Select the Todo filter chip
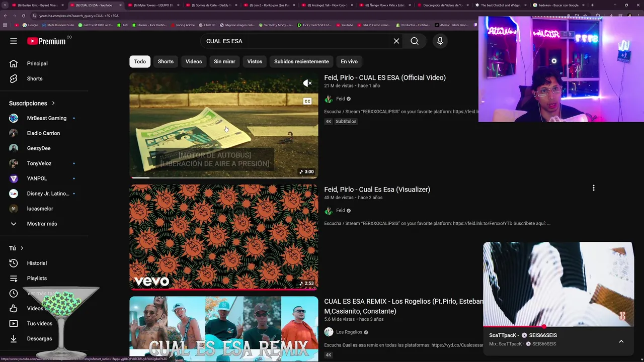 tap(140, 62)
